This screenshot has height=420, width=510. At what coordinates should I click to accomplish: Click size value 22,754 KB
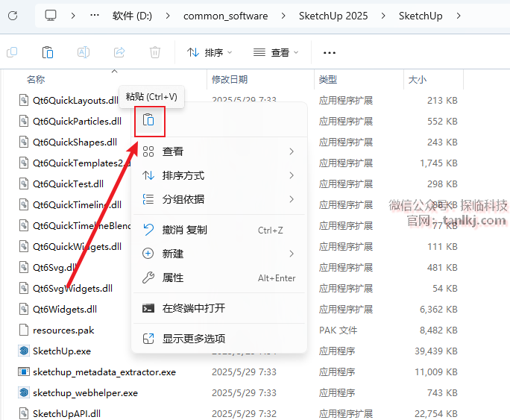pyautogui.click(x=436, y=413)
